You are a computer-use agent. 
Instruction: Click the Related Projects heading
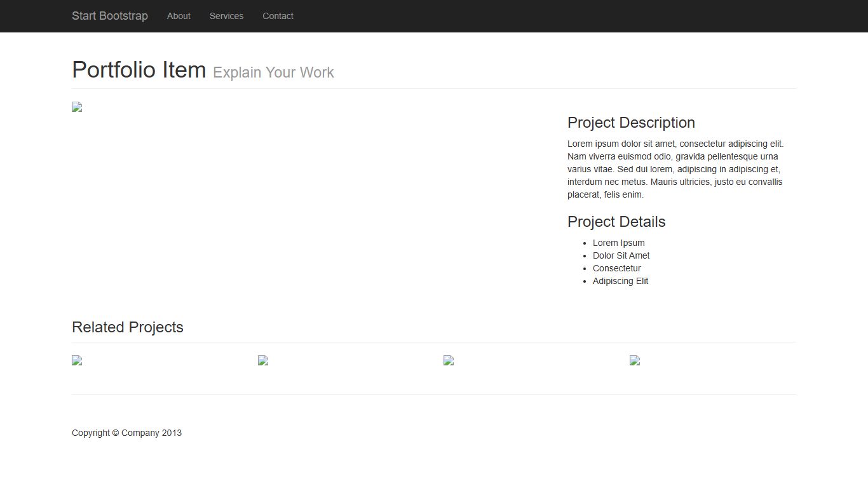click(x=128, y=327)
